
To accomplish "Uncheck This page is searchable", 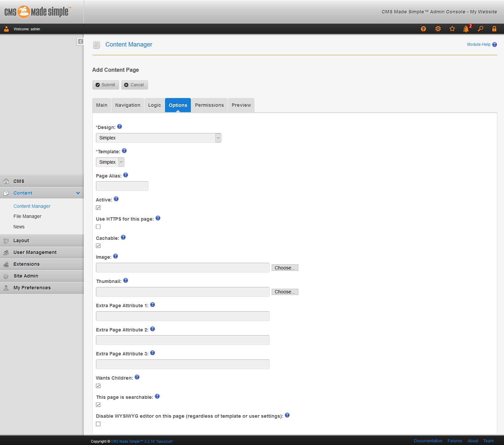I will (98, 405).
